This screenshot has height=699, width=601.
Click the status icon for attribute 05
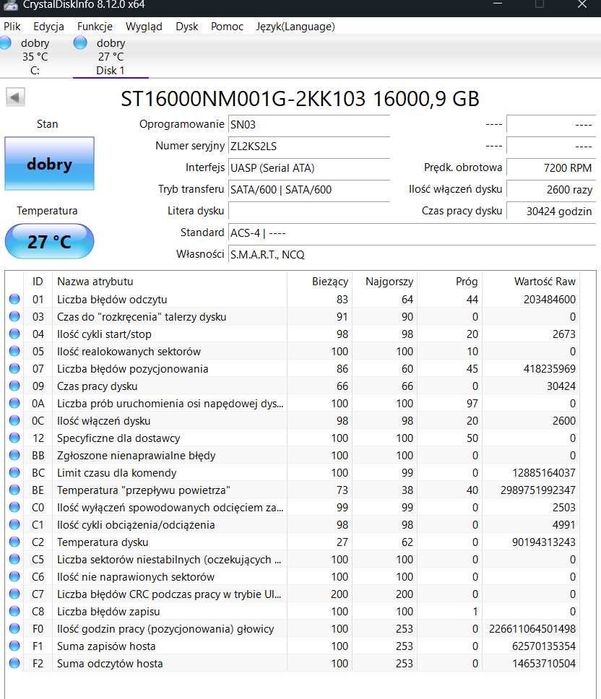[15, 351]
